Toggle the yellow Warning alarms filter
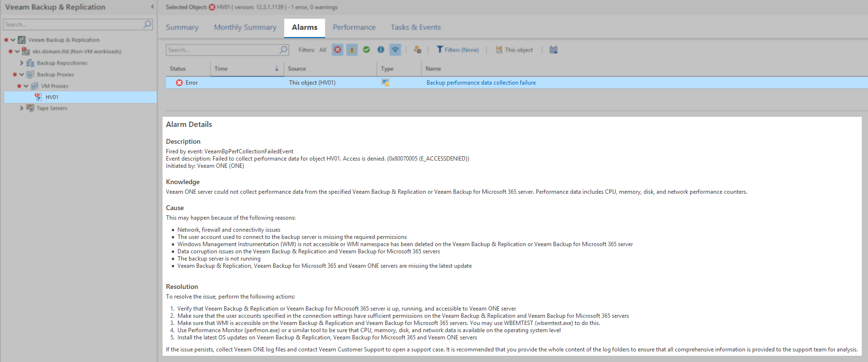Image resolution: width=868 pixels, height=362 pixels. tap(352, 50)
